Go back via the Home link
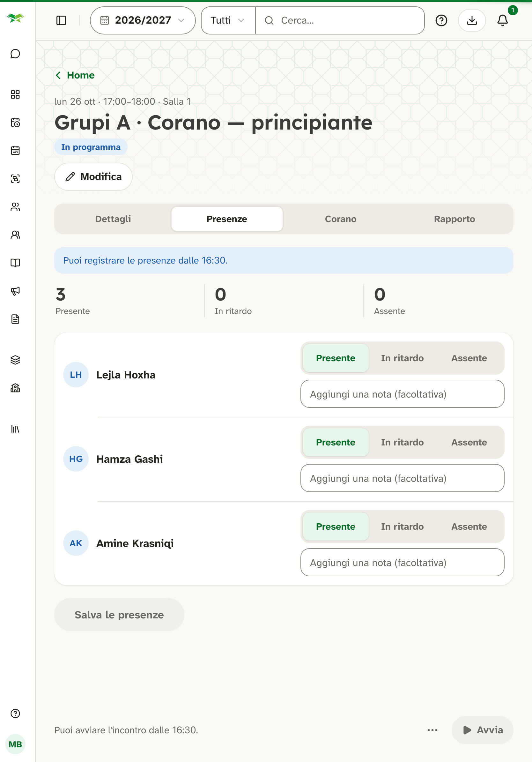This screenshot has width=532, height=762. pos(75,75)
